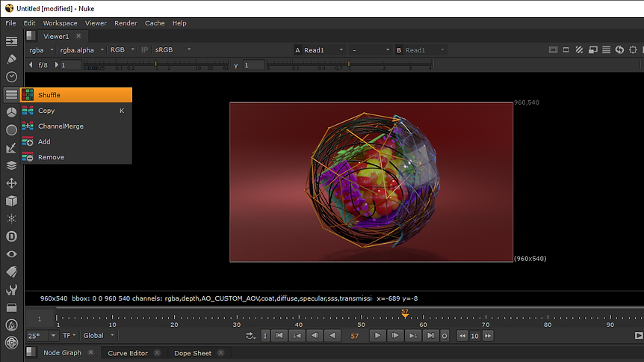Open the Other nodes toolbar icon
The width and height of the screenshot is (644, 362).
tap(11, 307)
